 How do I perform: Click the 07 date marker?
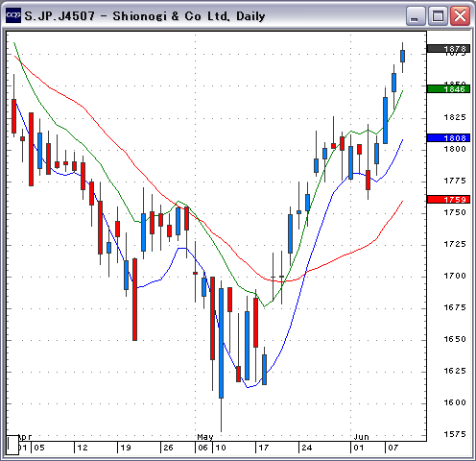(393, 448)
